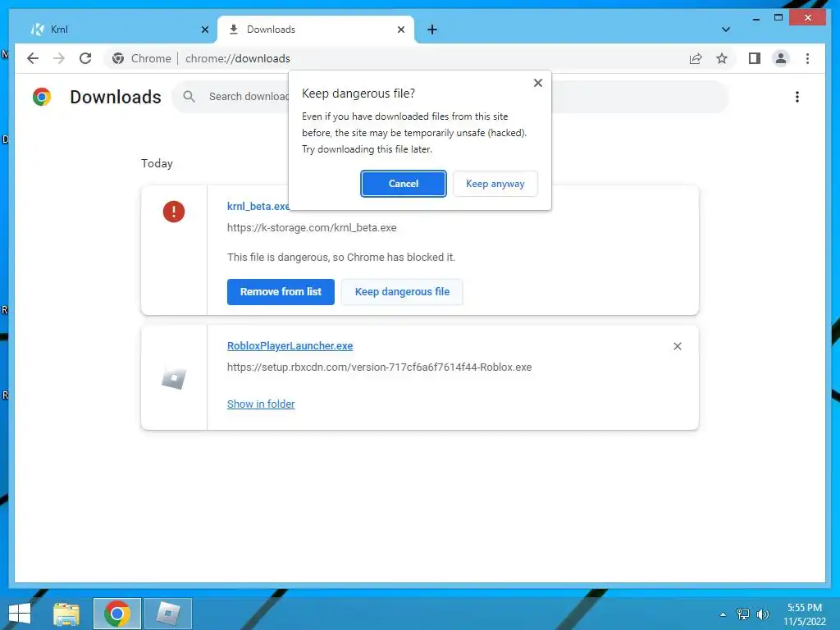The image size is (840, 630).
Task: Close the Krnl tab
Action: tap(204, 30)
